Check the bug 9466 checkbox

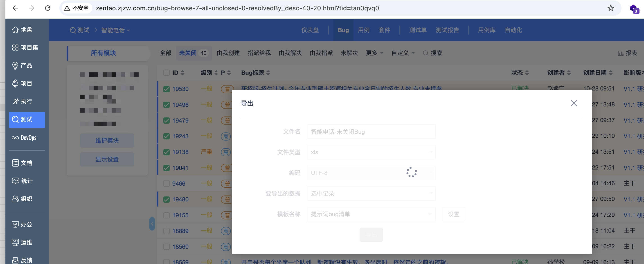(x=166, y=184)
